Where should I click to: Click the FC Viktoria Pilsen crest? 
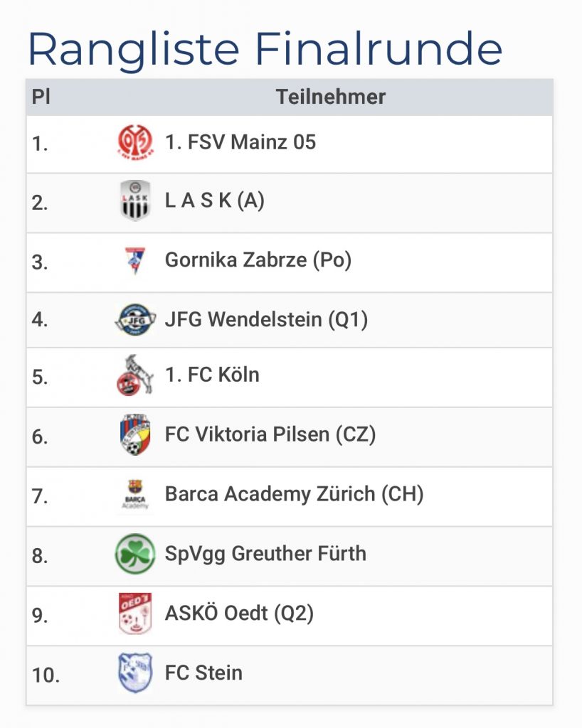click(x=135, y=434)
